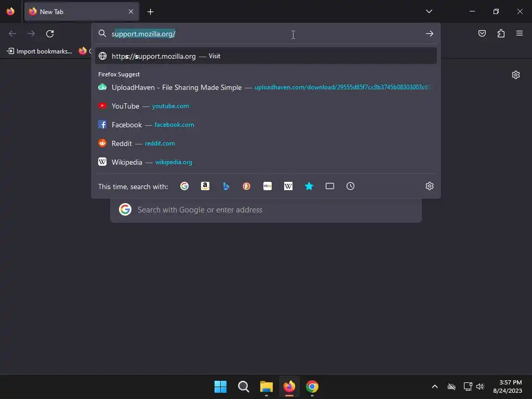Select the New Tab tab
532x399 pixels.
point(82,11)
